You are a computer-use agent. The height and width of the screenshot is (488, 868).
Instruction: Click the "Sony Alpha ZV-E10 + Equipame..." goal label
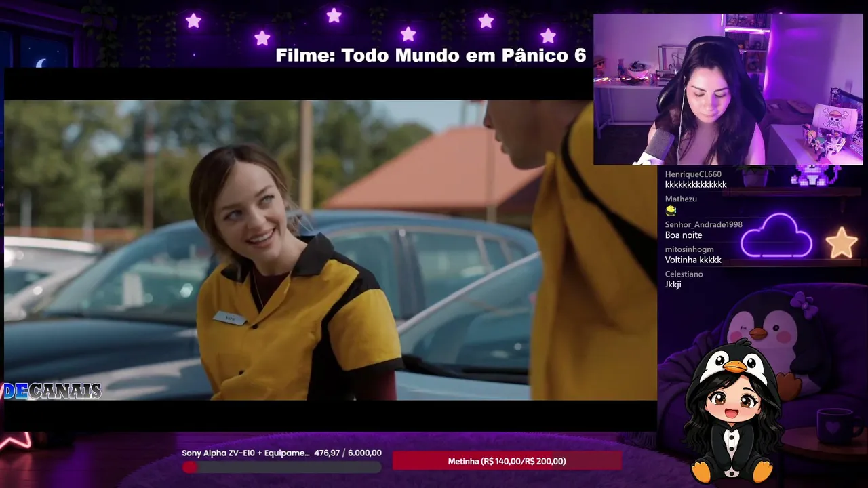pos(245,453)
